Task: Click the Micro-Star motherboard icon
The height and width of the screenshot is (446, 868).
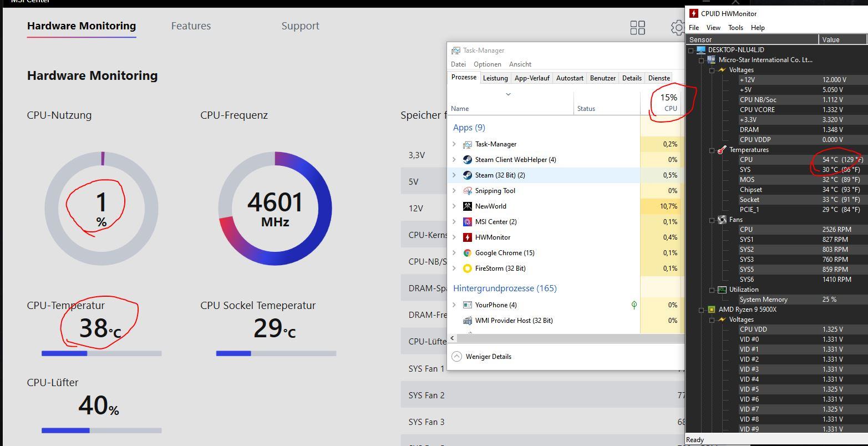Action: [x=711, y=60]
